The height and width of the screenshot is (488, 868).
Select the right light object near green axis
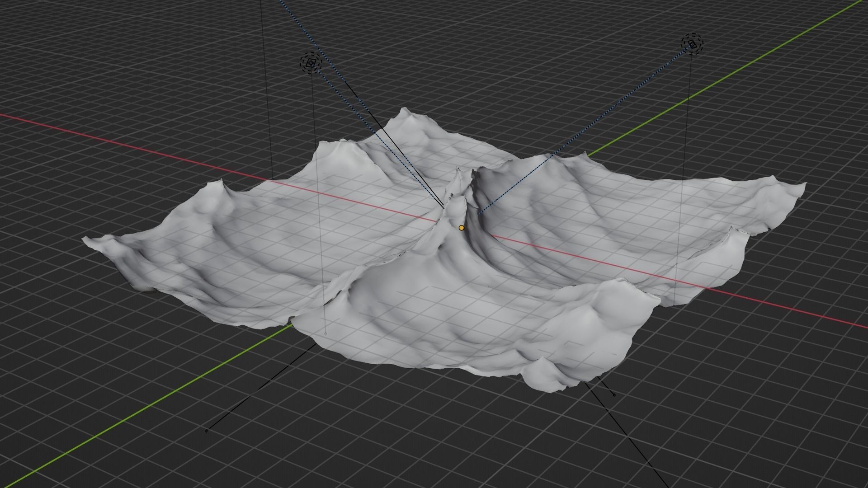(x=693, y=44)
